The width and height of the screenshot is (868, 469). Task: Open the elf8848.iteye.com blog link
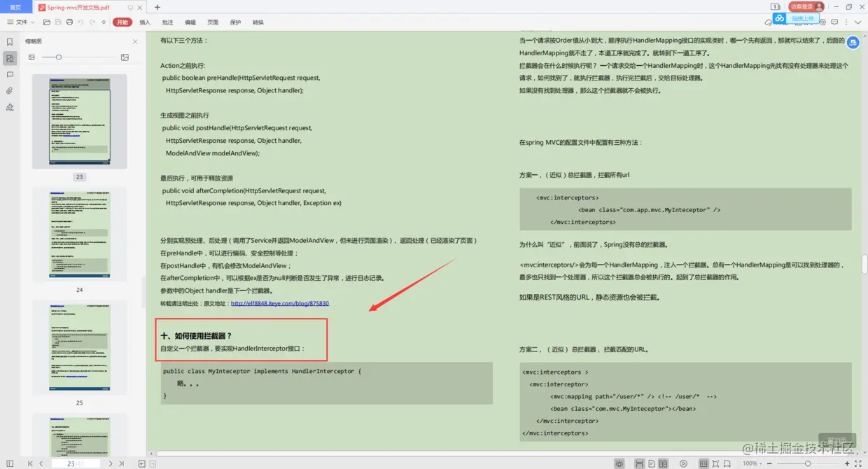click(280, 304)
